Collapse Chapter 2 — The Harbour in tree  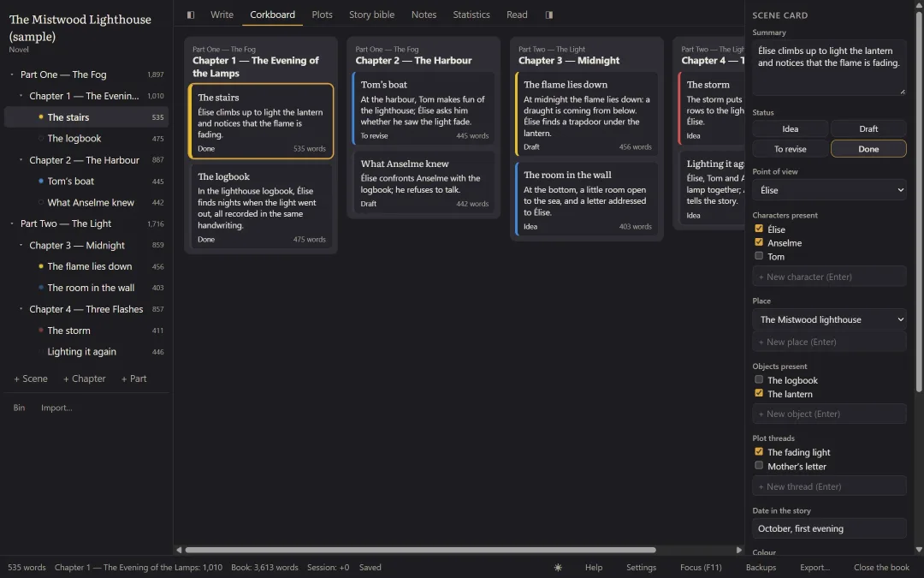[x=21, y=160]
